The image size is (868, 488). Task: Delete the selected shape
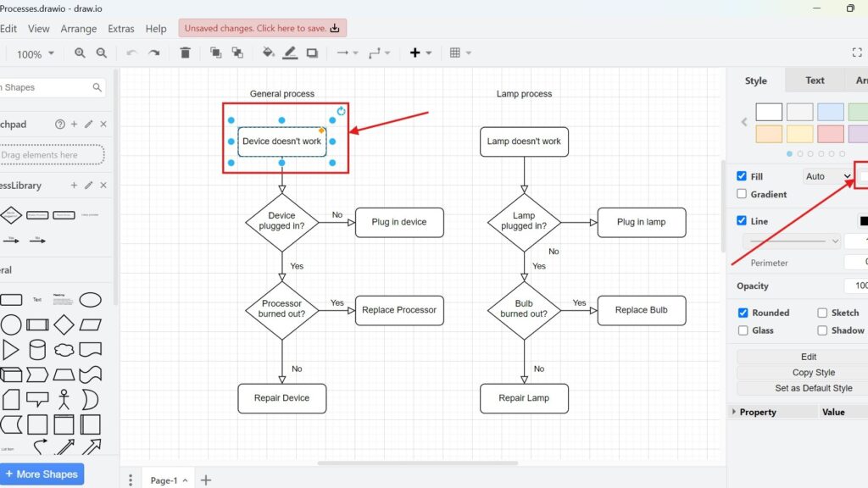(x=185, y=53)
